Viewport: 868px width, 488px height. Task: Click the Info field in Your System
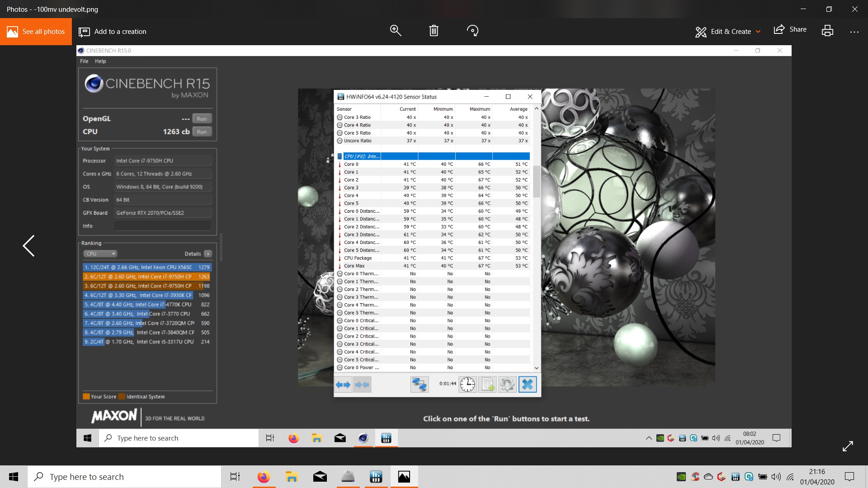pyautogui.click(x=163, y=225)
